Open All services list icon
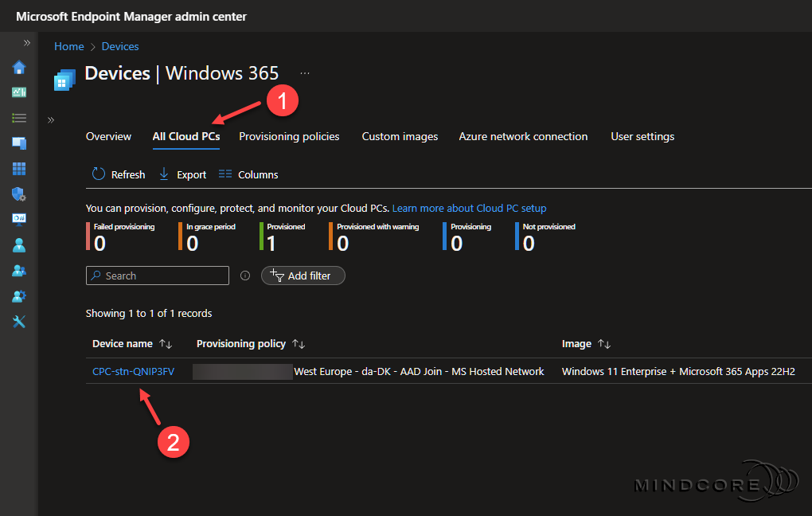Image resolution: width=812 pixels, height=516 pixels. coord(19,118)
